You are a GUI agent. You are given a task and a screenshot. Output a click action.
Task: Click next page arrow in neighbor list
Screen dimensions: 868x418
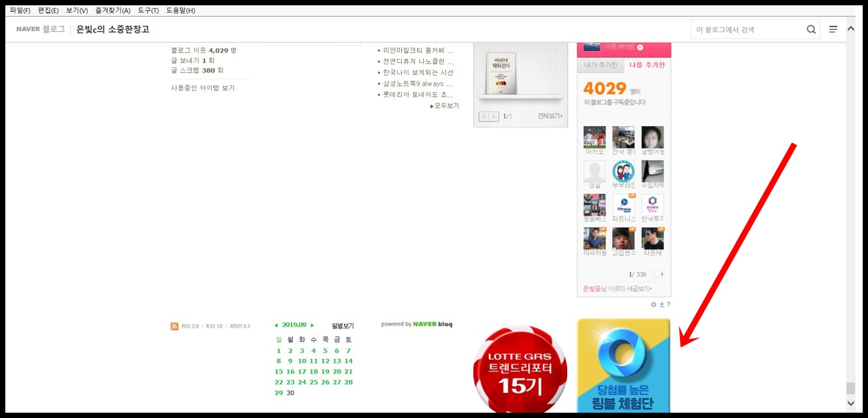[x=661, y=274]
